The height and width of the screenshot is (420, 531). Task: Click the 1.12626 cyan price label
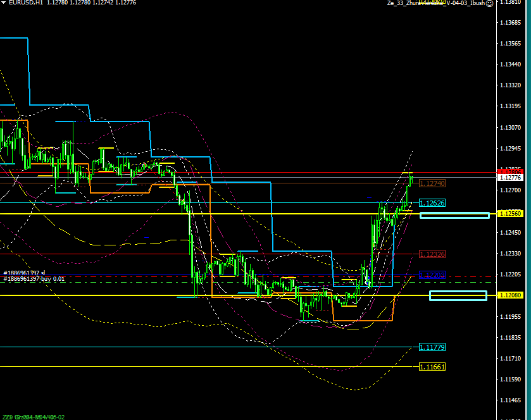432,204
